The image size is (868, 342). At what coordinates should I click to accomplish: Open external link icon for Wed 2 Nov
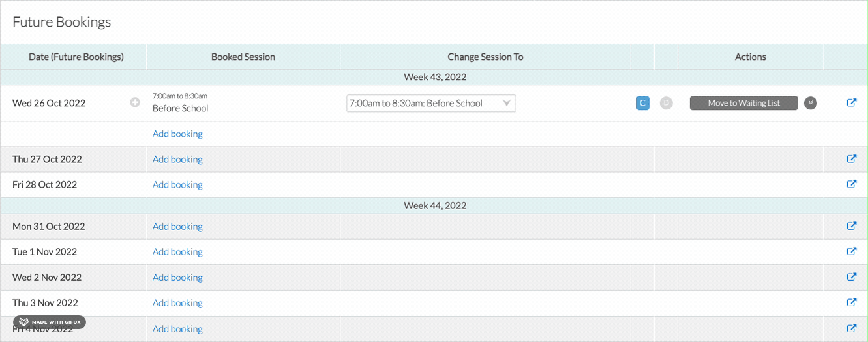click(851, 277)
